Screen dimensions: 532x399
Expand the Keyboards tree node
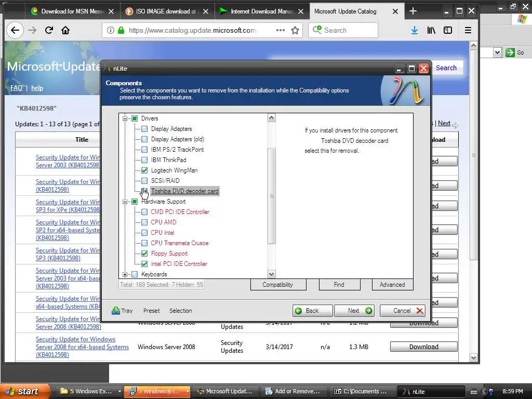[x=125, y=274]
